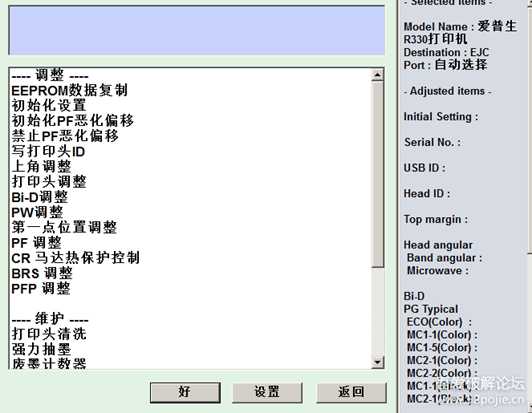Click the ---- 调整 ---- section header
Screen dimensions: 532x413
(x=50, y=75)
